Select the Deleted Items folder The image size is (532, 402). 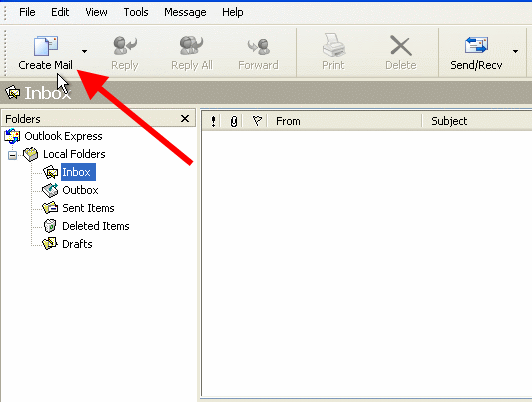click(x=96, y=226)
